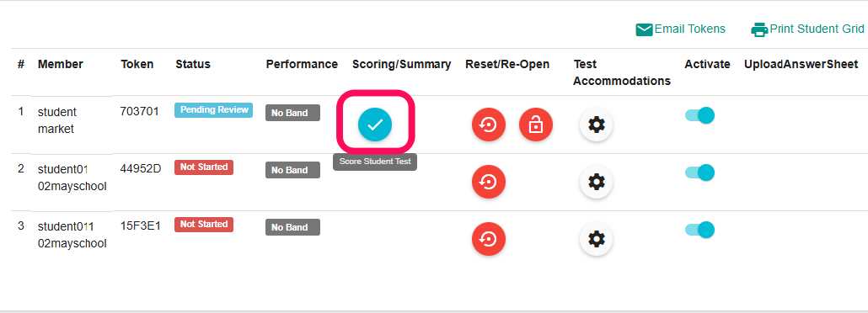Click the No Band badge for student market
Screen dimensions: 868x313
(x=292, y=113)
